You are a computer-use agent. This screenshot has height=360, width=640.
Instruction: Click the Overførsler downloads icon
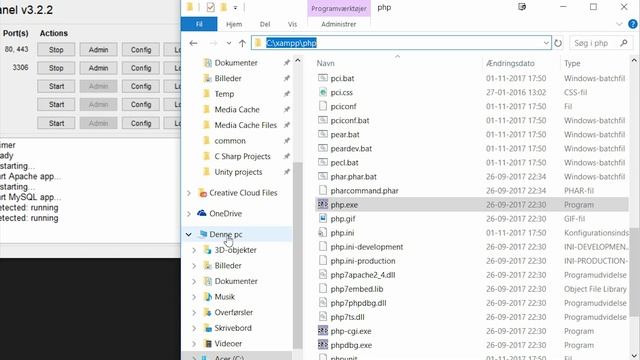pyautogui.click(x=208, y=312)
